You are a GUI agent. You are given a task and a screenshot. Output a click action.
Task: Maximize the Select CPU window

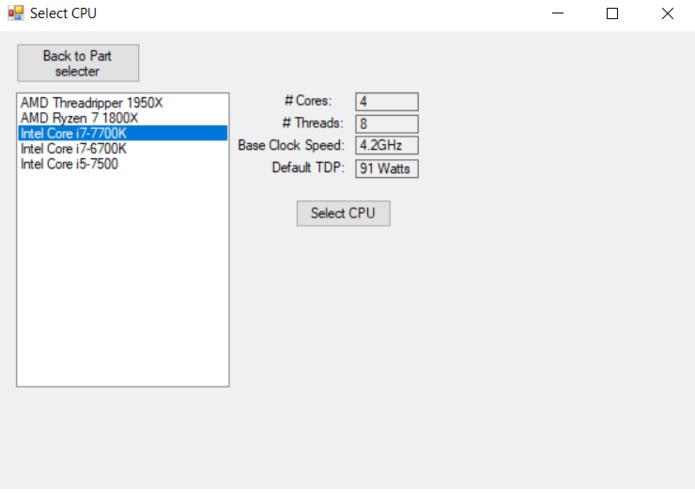pyautogui.click(x=612, y=13)
